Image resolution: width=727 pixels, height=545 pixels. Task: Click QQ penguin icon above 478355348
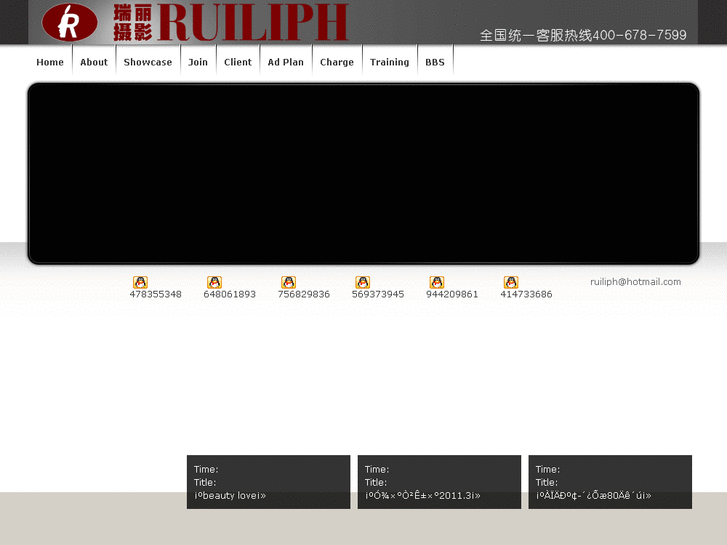click(140, 282)
